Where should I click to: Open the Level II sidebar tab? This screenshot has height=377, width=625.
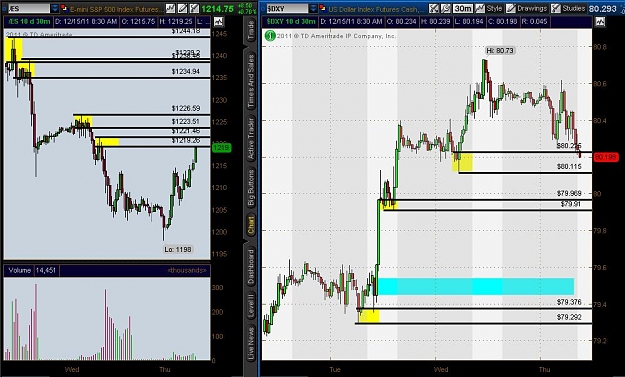[x=251, y=306]
